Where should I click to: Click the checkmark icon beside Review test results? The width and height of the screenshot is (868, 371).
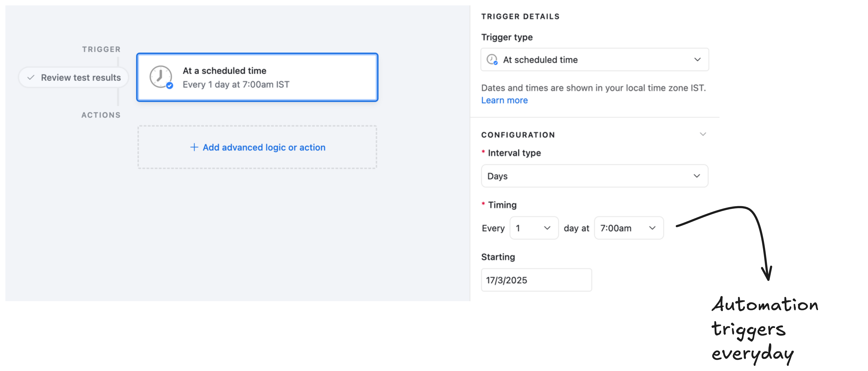tap(31, 77)
